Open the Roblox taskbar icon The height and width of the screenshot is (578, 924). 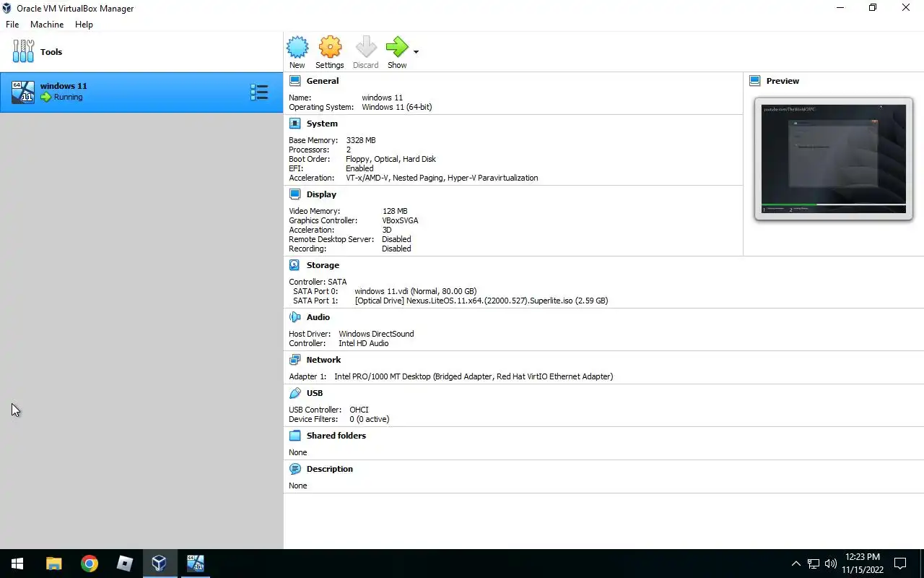tap(124, 564)
